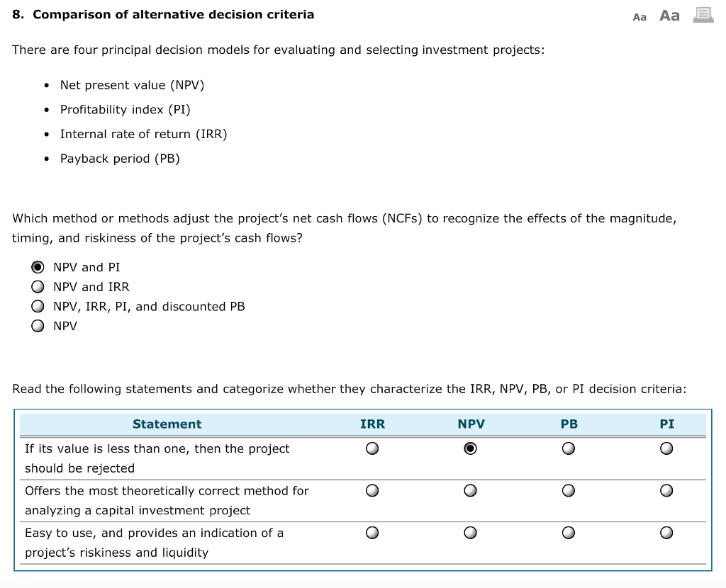Mark IRR for the riskiness and liquidity statement
Viewport: 726px width, 588px height.
(372, 532)
